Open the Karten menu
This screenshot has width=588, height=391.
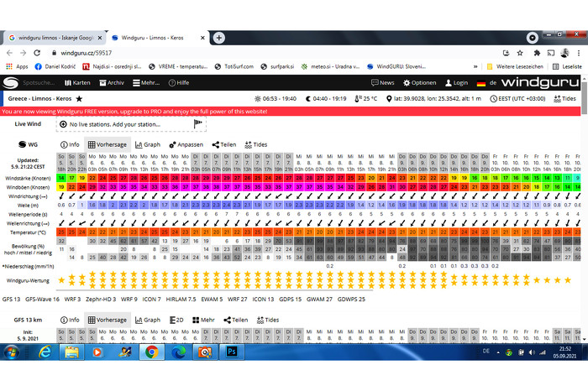[x=77, y=83]
